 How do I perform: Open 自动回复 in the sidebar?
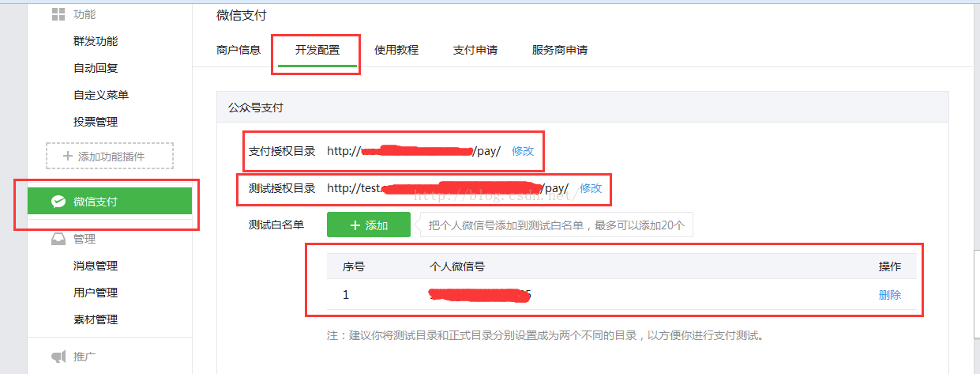click(x=96, y=68)
